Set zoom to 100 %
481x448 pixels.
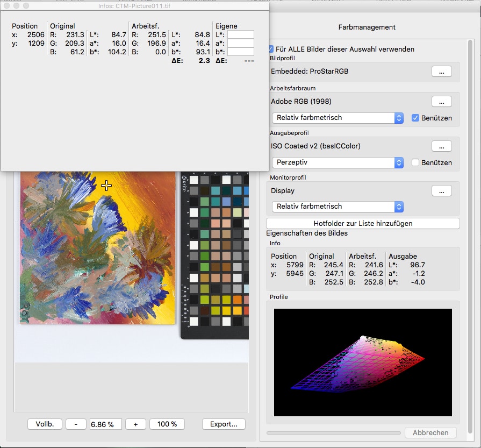[167, 424]
